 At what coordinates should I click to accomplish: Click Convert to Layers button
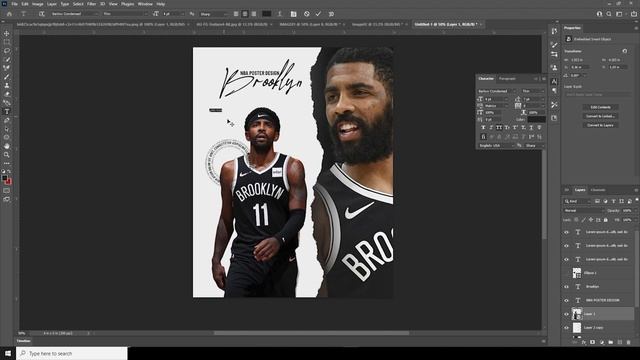click(600, 125)
